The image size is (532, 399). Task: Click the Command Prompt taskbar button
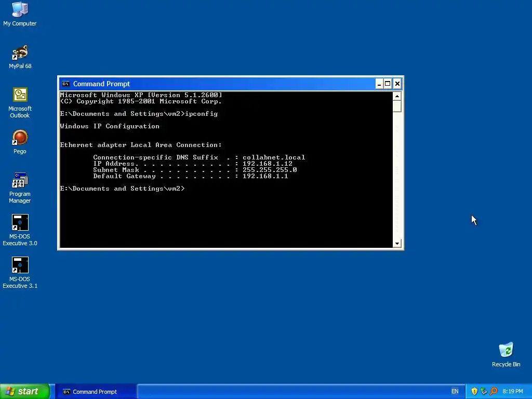click(96, 392)
